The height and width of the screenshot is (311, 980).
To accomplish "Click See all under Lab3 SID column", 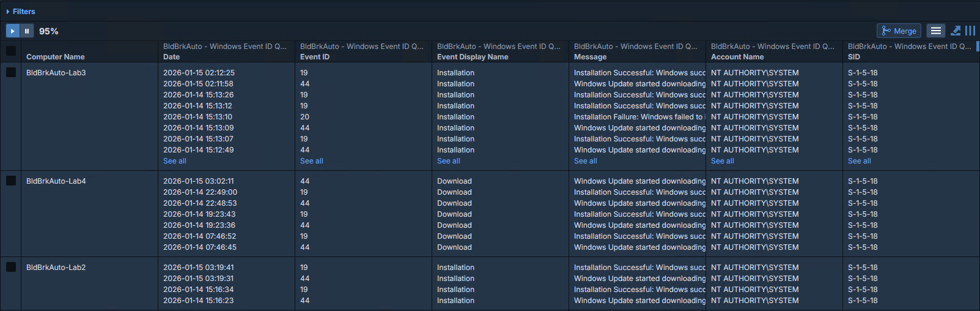I will 860,161.
